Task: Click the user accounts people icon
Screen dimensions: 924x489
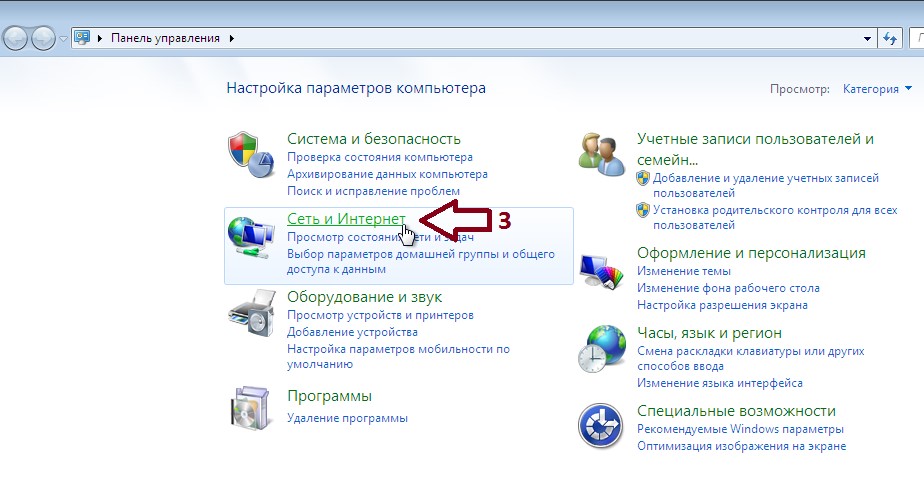Action: [601, 154]
